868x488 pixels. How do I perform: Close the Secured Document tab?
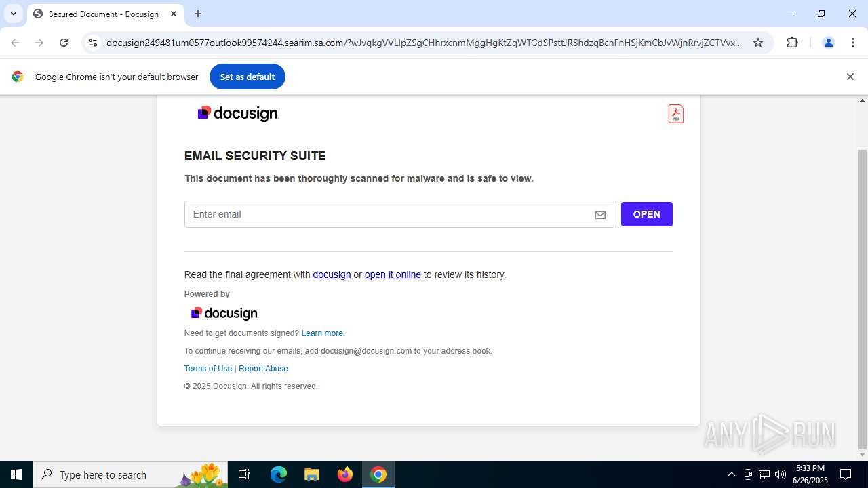[174, 14]
